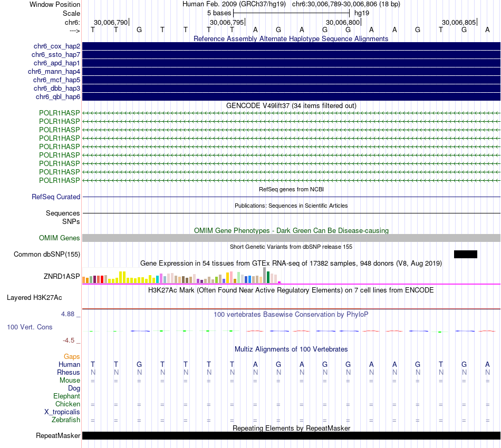Select the Rhesus alignment row label
Viewport: 501px width, 448px height.
pos(69,372)
